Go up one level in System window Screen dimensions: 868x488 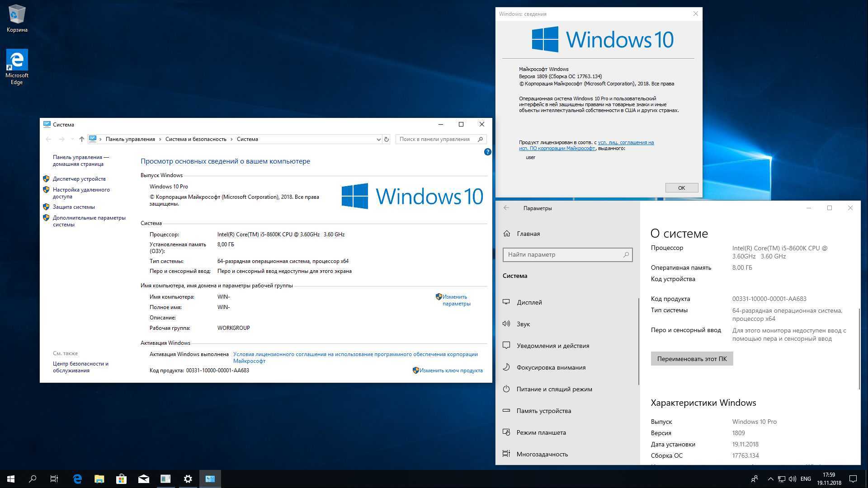(82, 139)
